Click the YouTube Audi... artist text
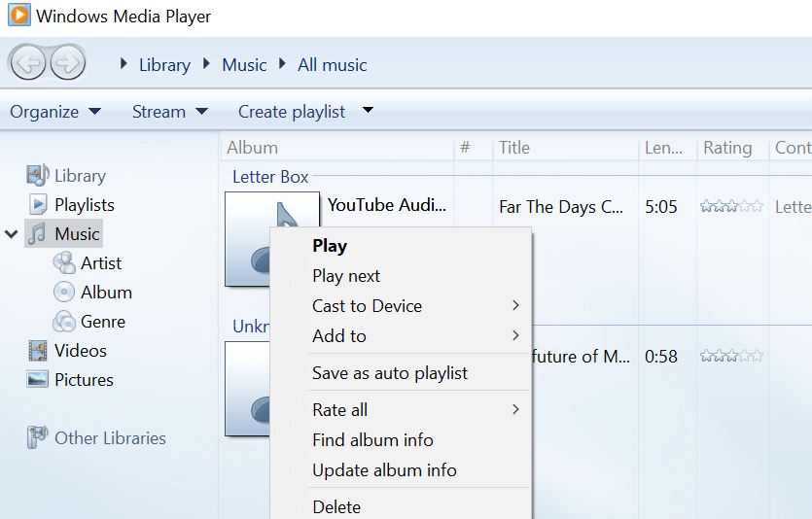This screenshot has height=519, width=812. 386,205
